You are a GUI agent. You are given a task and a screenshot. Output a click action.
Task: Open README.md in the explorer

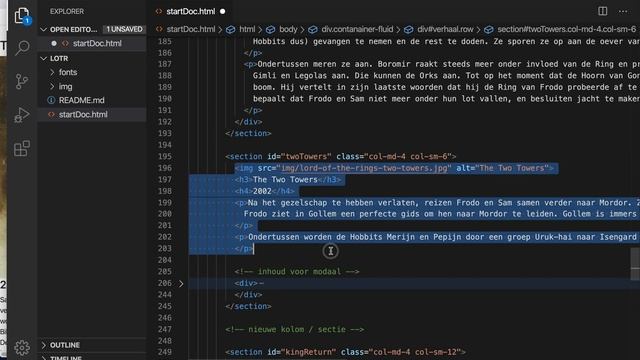coord(81,100)
